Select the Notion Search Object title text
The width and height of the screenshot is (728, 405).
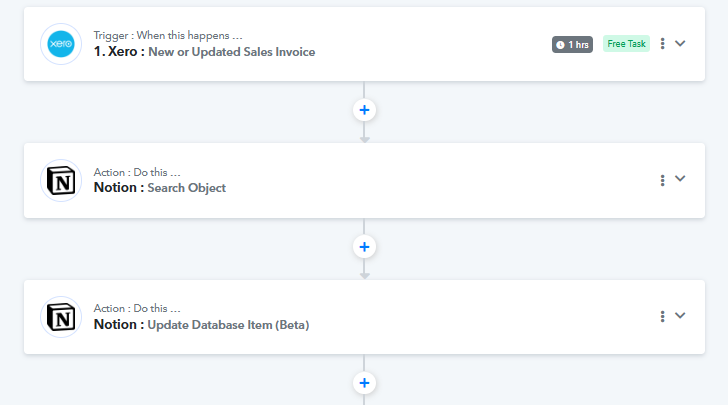pyautogui.click(x=160, y=188)
